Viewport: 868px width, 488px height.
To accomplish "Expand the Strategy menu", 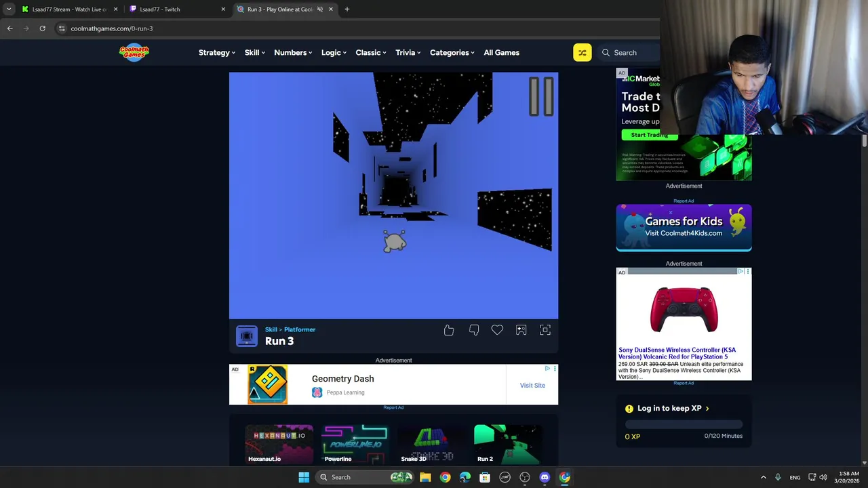I will coord(217,52).
